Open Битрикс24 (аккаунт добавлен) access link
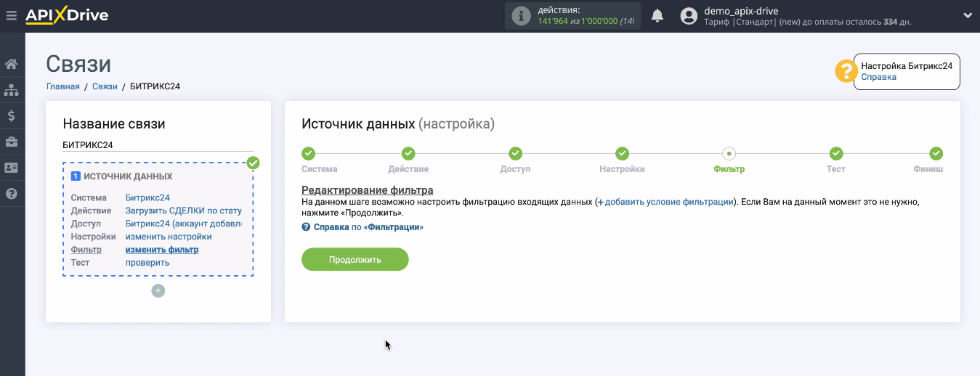 pos(183,224)
